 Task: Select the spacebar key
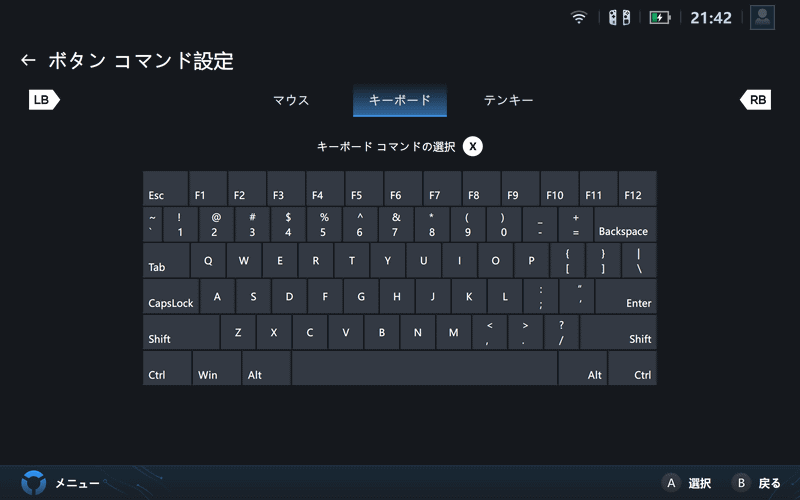424,368
